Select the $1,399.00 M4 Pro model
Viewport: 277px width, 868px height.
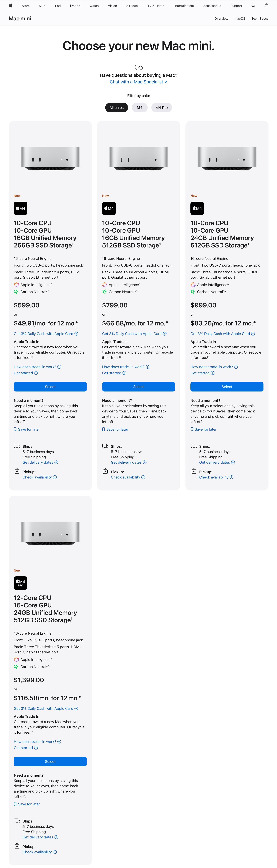pyautogui.click(x=50, y=762)
